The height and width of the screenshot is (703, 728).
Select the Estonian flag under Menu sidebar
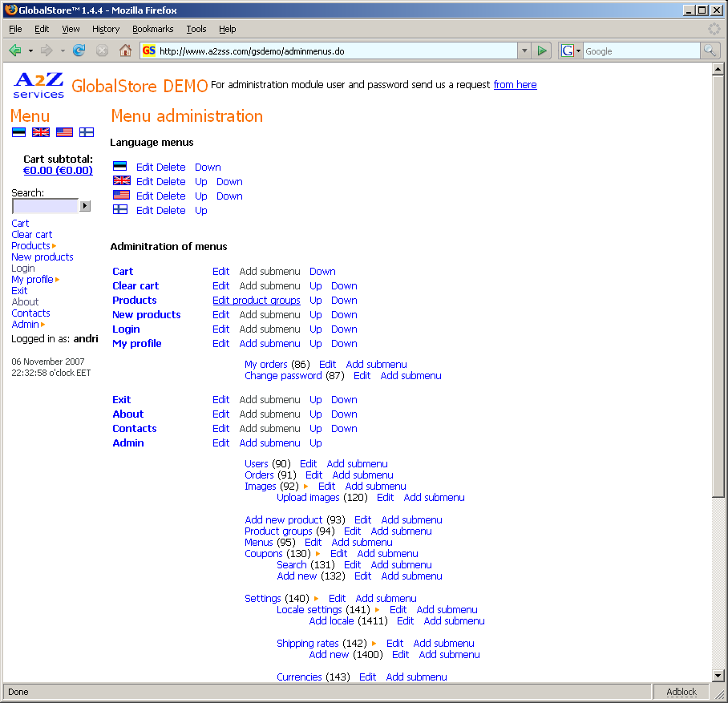18,132
